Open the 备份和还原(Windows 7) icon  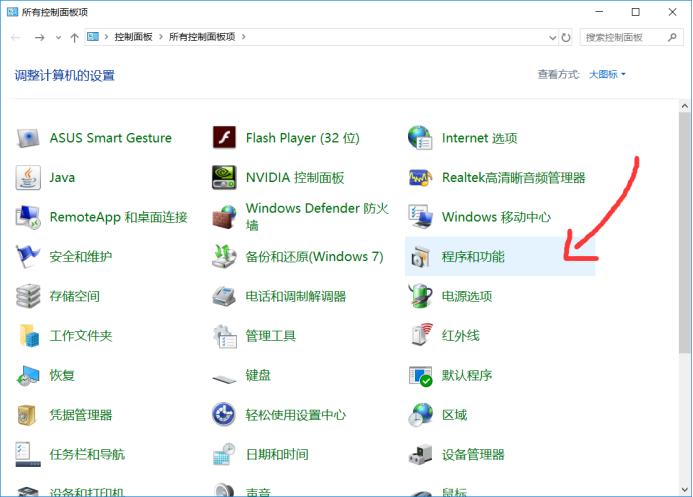pyautogui.click(x=224, y=257)
